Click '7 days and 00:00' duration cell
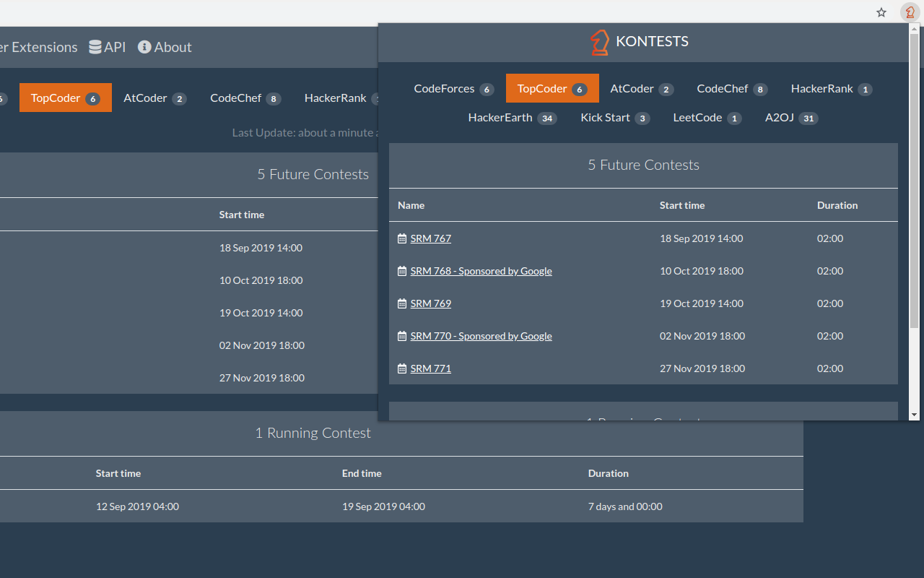 [625, 506]
